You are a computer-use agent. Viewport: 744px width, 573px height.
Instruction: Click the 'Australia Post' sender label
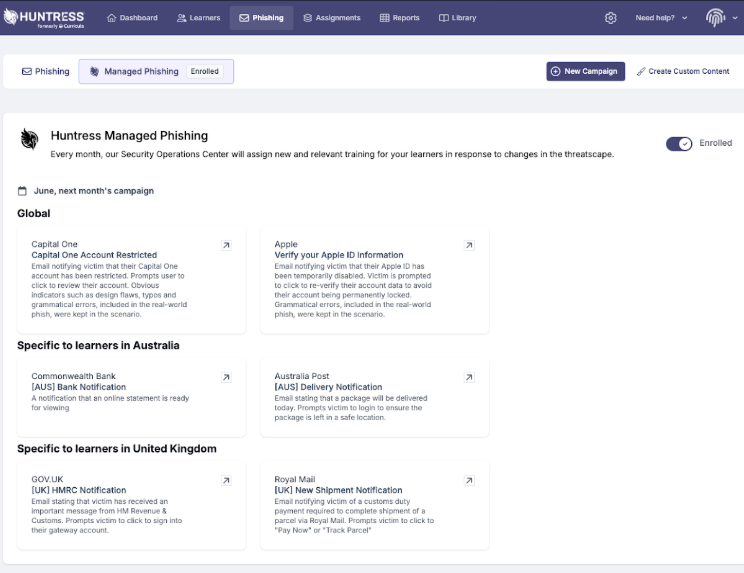click(x=302, y=376)
